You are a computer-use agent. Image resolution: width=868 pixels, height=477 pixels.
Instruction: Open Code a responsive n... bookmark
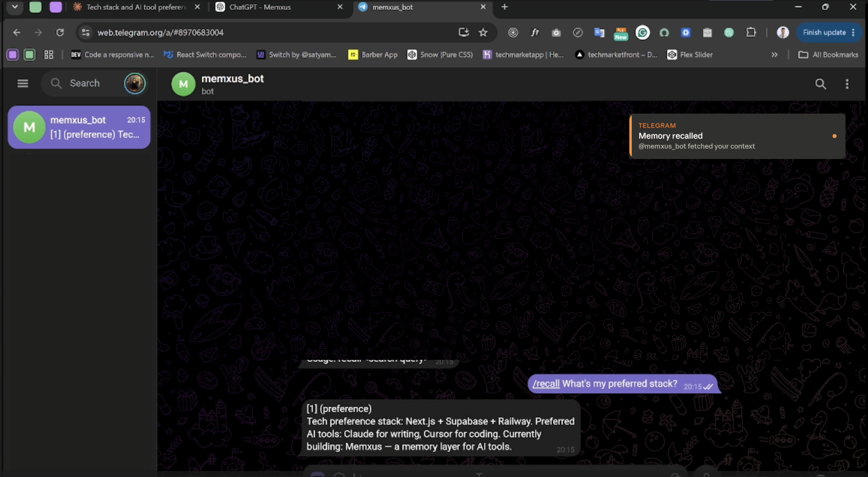112,55
